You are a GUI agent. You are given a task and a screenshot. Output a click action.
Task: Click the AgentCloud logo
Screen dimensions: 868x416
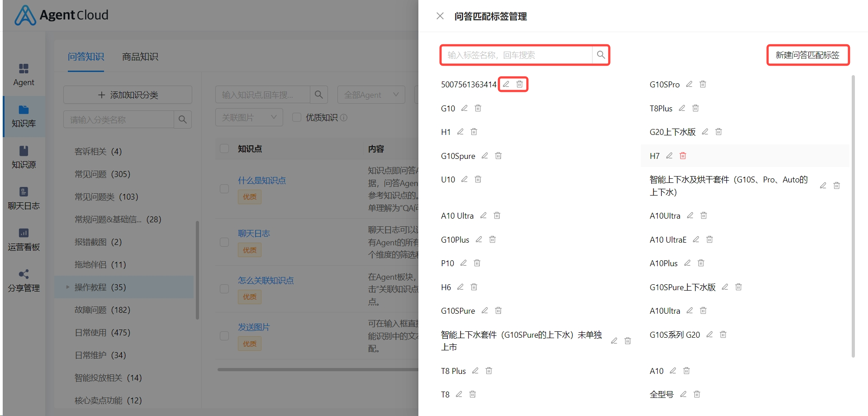62,15
